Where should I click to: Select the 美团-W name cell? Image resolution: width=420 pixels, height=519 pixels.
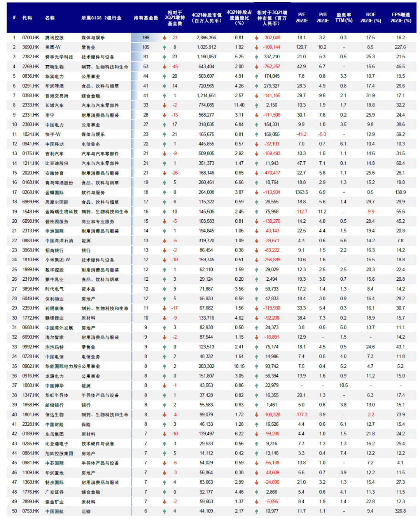point(53,47)
